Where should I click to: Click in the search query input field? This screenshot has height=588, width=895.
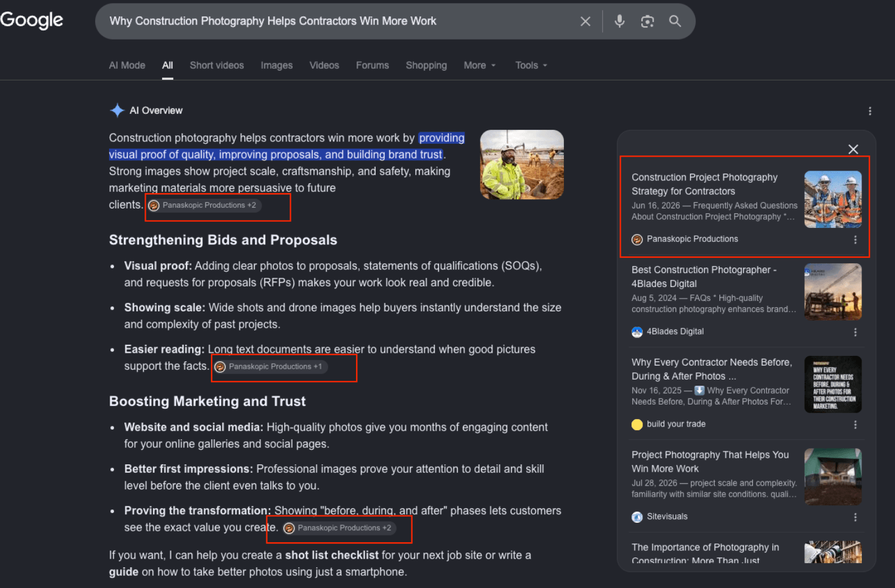338,21
